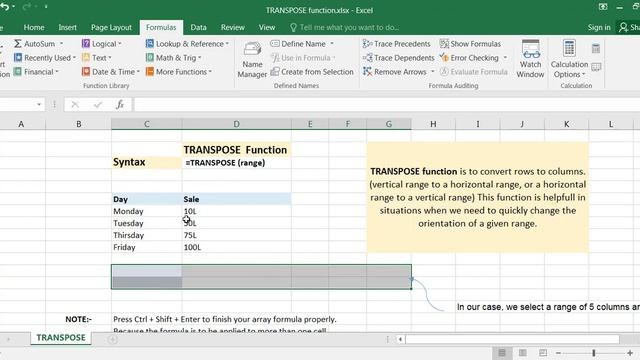Viewport: 640px width, 360px height.
Task: Open the Page Layout tab
Action: (111, 27)
